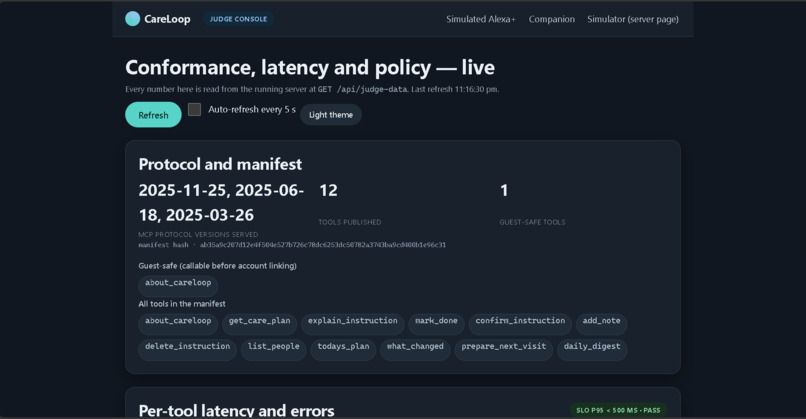This screenshot has width=806, height=419.
Task: Click the tools published count 12
Action: coord(328,190)
